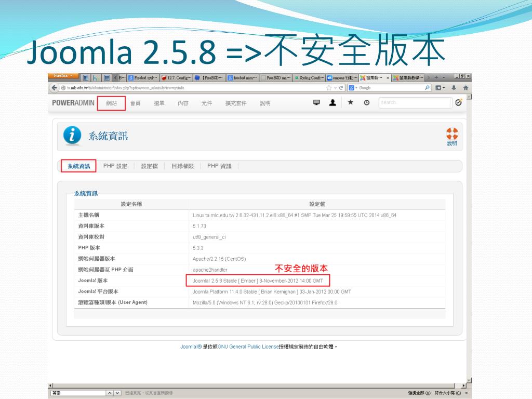Bookmark page with the star icon in address bar
Screen dimensions: 532x399
[329, 88]
